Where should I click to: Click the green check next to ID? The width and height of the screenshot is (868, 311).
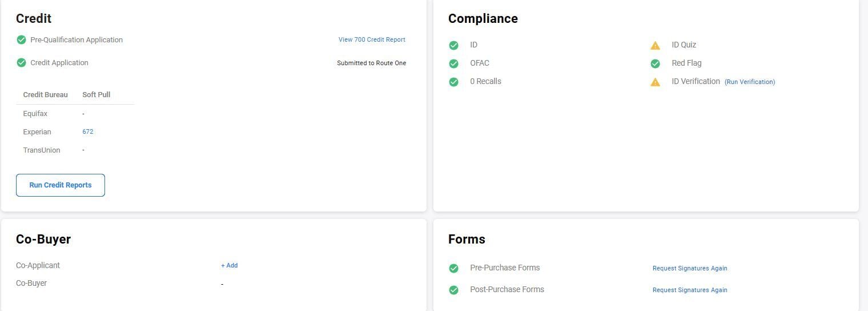click(x=453, y=45)
